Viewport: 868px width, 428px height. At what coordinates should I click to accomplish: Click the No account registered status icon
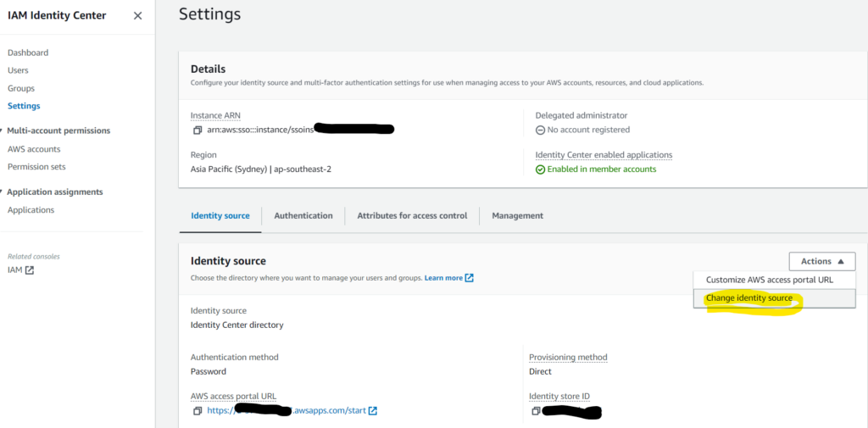[540, 131]
